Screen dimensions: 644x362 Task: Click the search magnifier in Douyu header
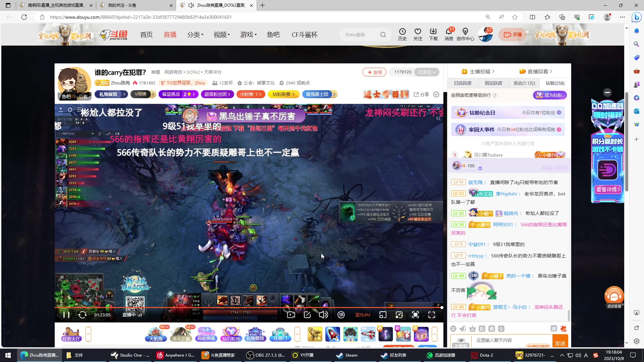[383, 35]
